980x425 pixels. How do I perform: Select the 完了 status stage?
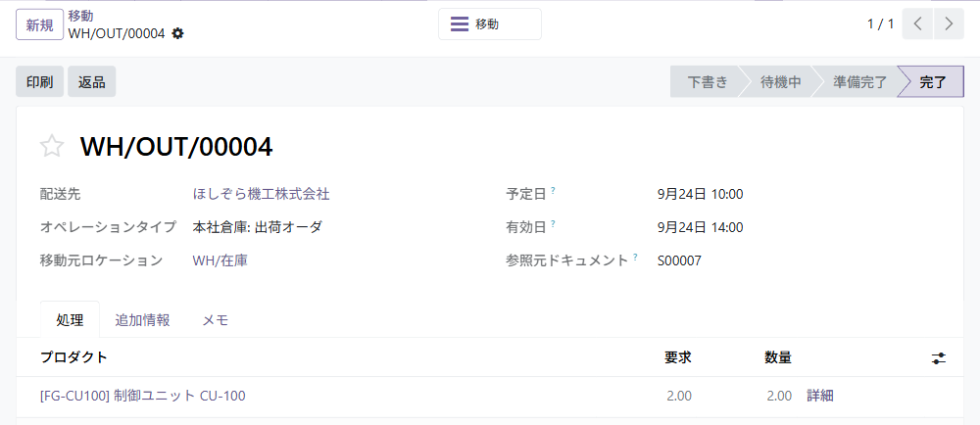(x=933, y=81)
